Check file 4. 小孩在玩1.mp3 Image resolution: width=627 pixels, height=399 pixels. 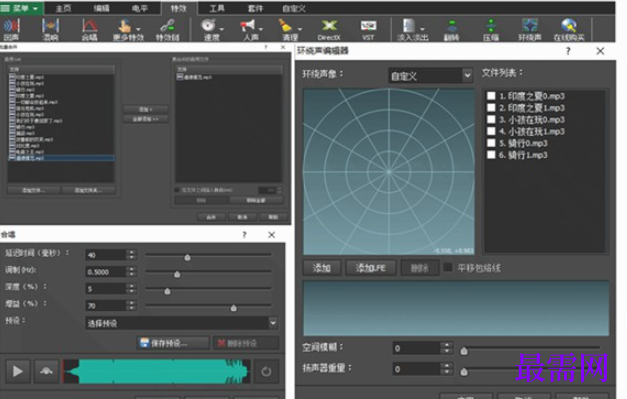tap(491, 131)
